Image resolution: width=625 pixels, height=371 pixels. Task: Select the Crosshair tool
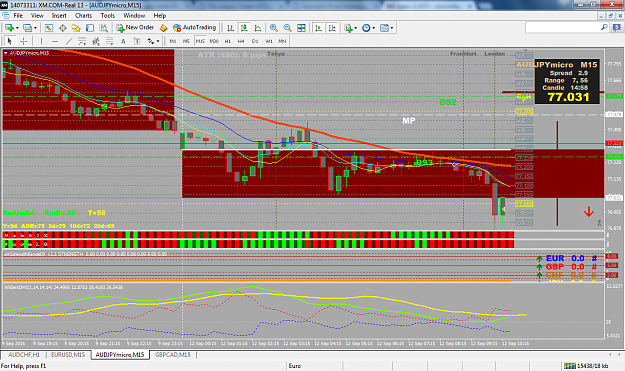pos(24,41)
